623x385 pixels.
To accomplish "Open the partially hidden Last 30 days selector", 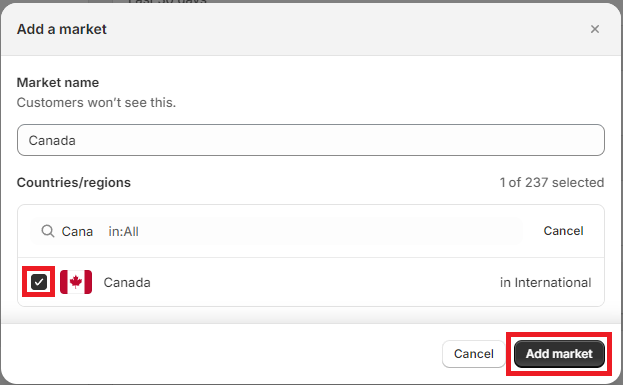I will tap(167, 2).
